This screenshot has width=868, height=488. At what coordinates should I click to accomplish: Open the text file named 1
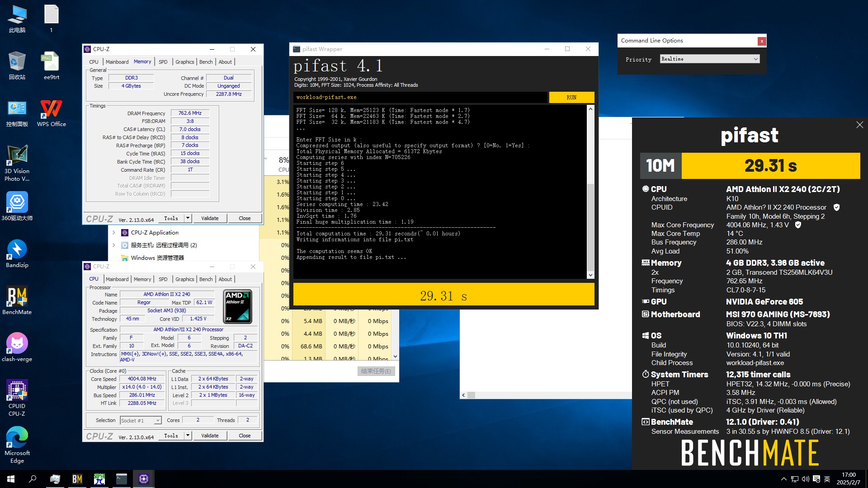coord(51,19)
